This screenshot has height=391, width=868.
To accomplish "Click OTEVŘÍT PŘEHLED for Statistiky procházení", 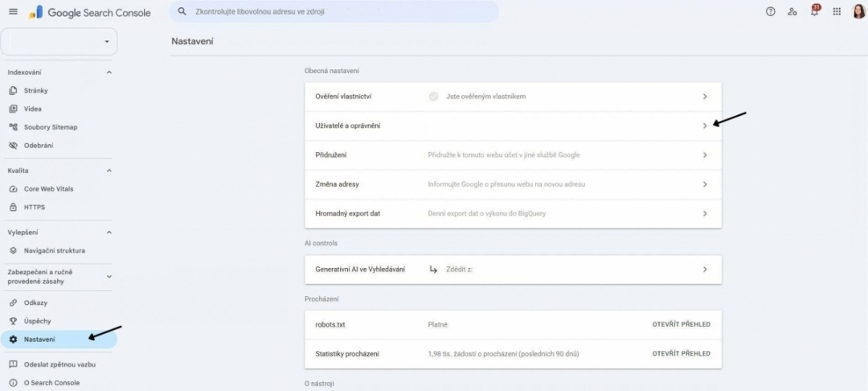I will [x=681, y=353].
